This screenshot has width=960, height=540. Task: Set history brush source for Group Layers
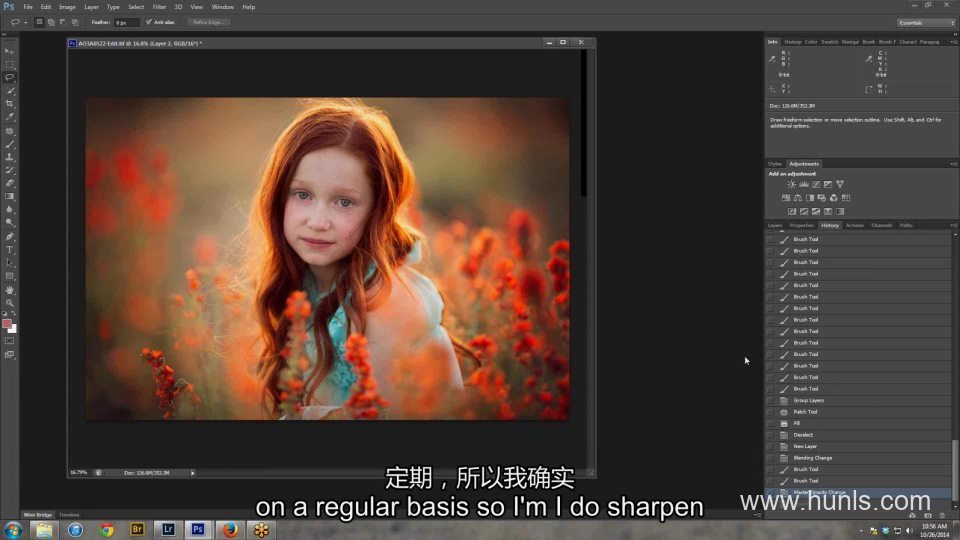click(x=771, y=400)
